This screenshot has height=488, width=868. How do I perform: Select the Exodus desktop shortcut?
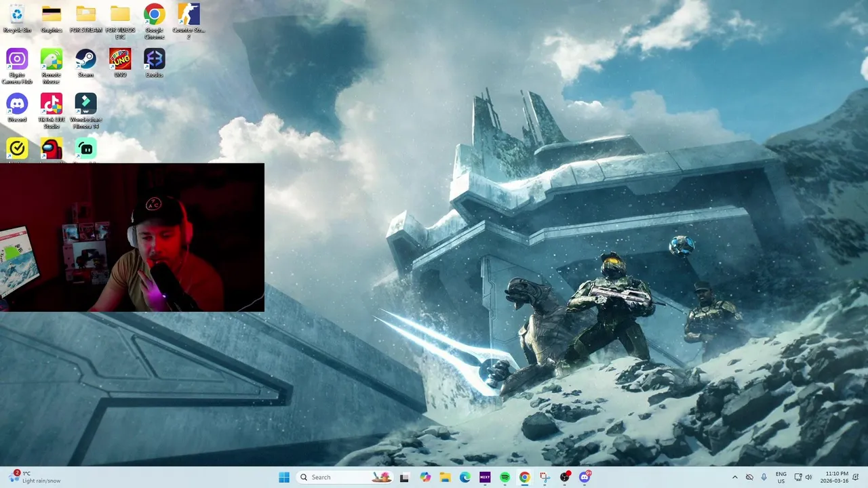coord(154,64)
